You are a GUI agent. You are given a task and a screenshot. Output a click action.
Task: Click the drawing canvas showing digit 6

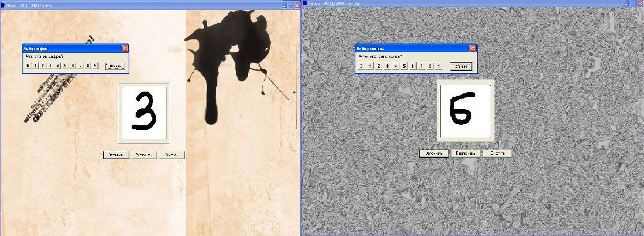tap(465, 111)
